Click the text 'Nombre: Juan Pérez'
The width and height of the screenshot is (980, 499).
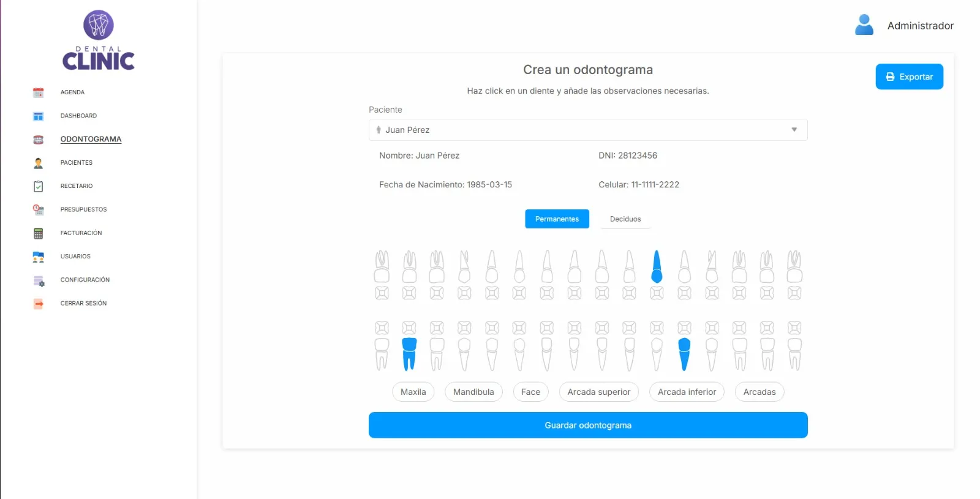click(419, 156)
